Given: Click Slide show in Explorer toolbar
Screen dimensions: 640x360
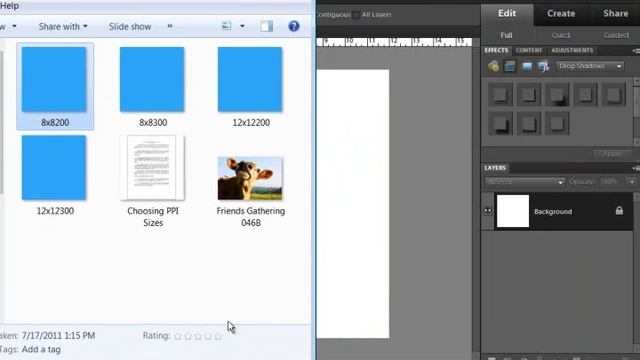Looking at the screenshot, I should [x=130, y=27].
